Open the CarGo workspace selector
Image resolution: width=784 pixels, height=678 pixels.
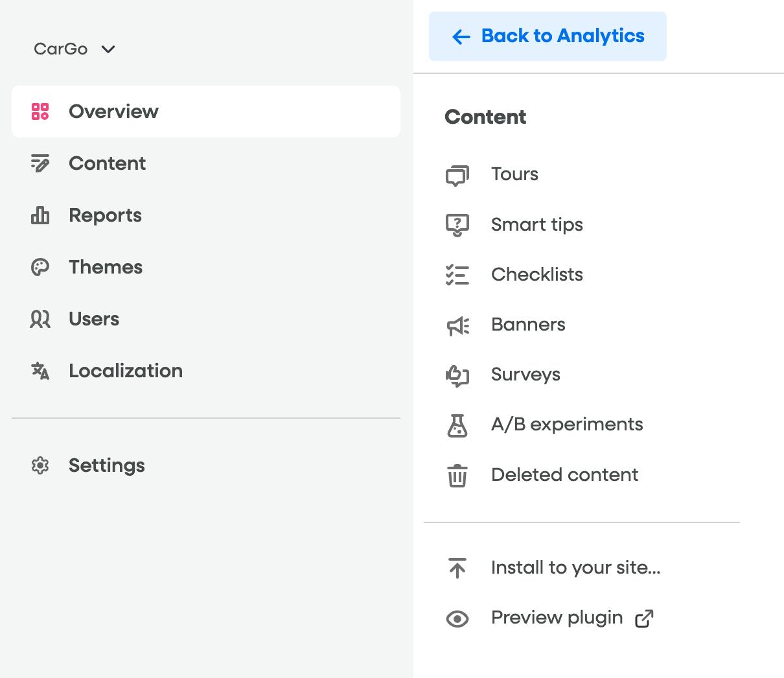pos(62,49)
